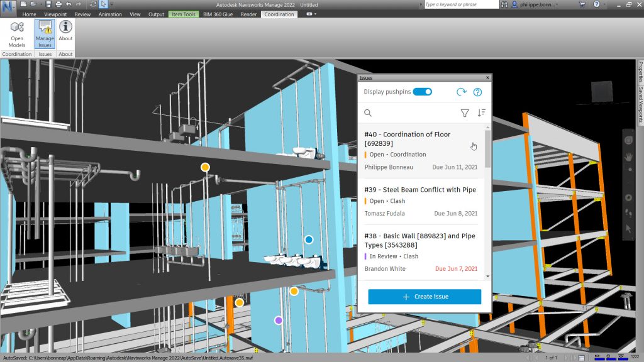Image resolution: width=644 pixels, height=362 pixels.
Task: Click the steering wheel icon in navigation bar
Action: (x=628, y=140)
